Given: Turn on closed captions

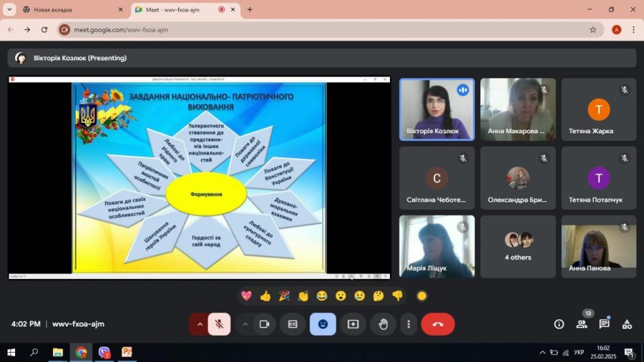Looking at the screenshot, I should tap(292, 324).
